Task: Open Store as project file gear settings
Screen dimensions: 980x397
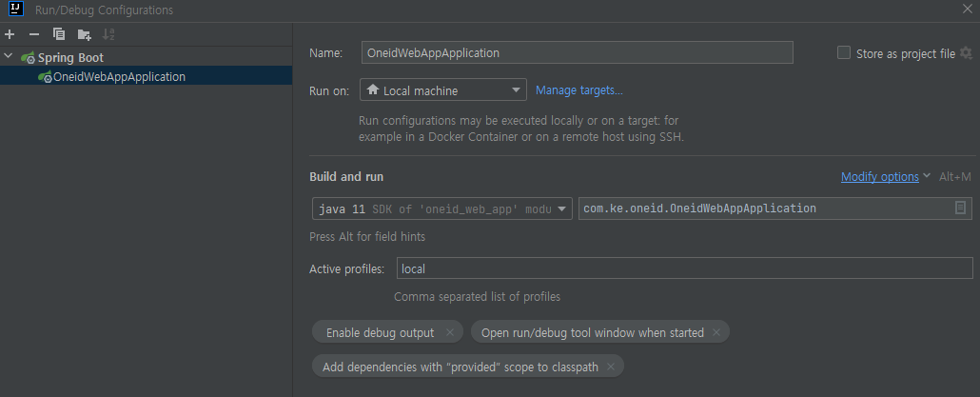Action: click(x=967, y=53)
